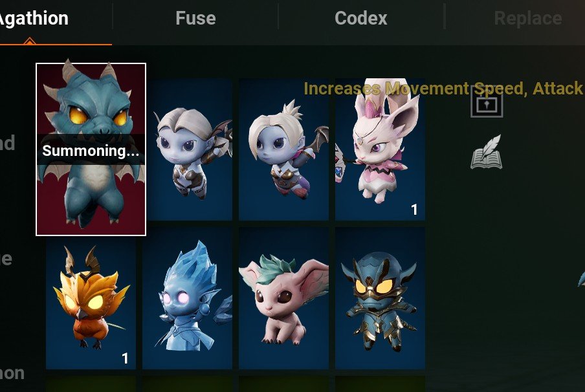
Task: Choose the blonde ponytail succubus agathion
Action: (x=283, y=149)
